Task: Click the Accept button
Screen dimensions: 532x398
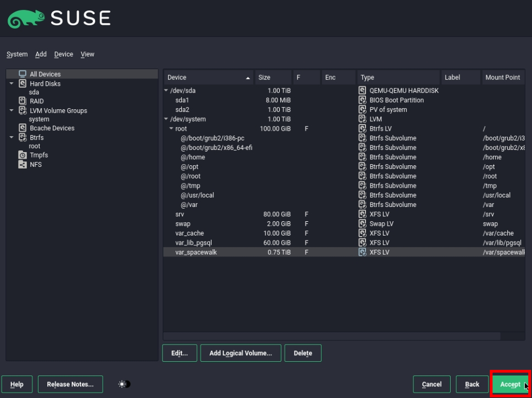Action: click(510, 384)
